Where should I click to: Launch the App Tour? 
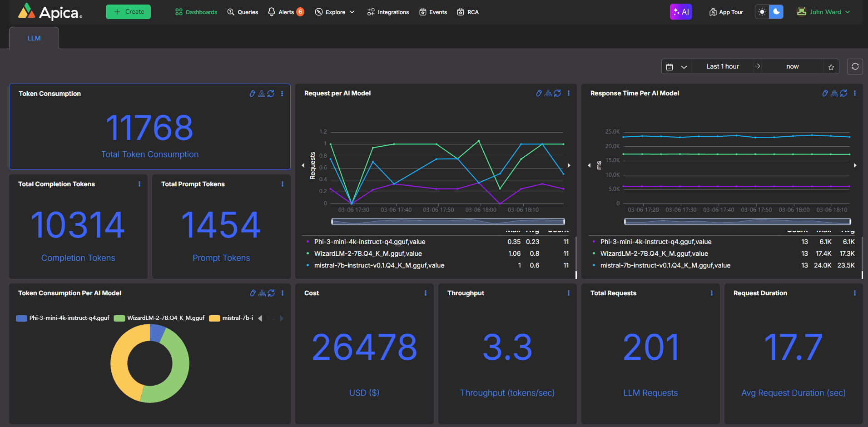[726, 12]
